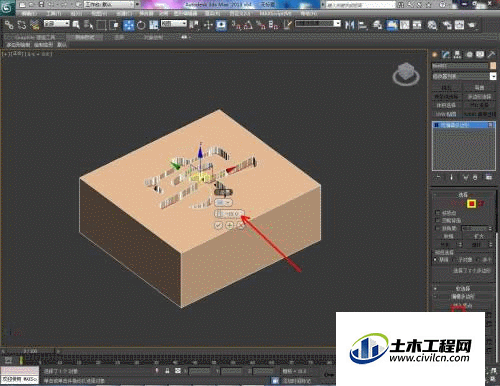Collapse the 编辑多边形 rollout

(463, 296)
